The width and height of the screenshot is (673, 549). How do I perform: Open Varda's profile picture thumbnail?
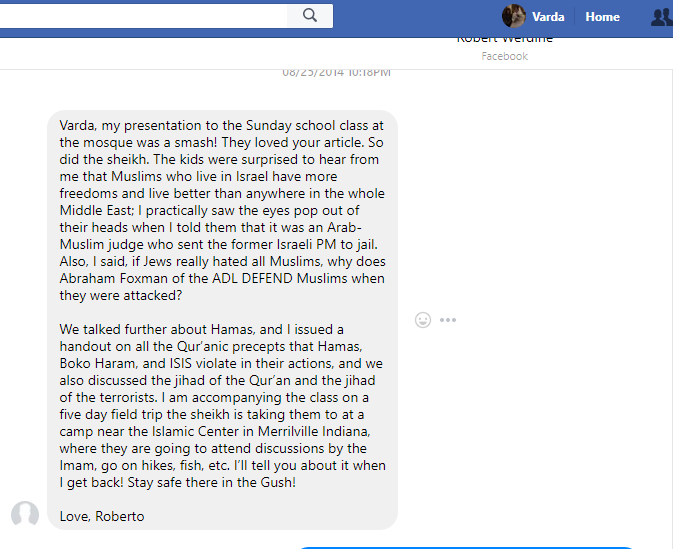(x=514, y=16)
